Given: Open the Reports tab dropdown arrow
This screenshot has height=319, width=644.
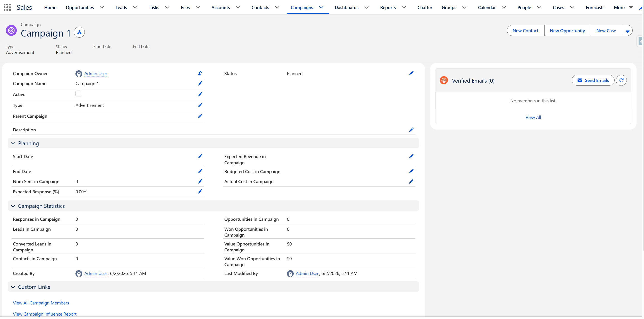Looking at the screenshot, I should click(404, 7).
